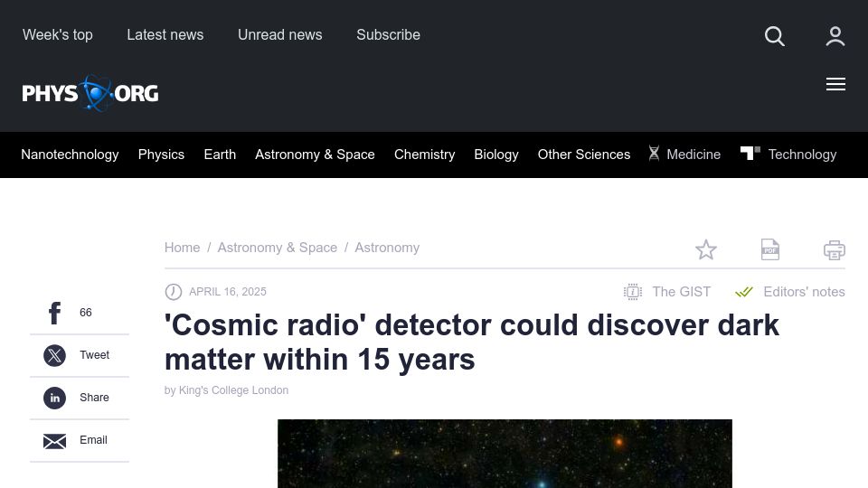The width and height of the screenshot is (868, 488).
Task: Click the Technology site icon
Action: pos(750,153)
